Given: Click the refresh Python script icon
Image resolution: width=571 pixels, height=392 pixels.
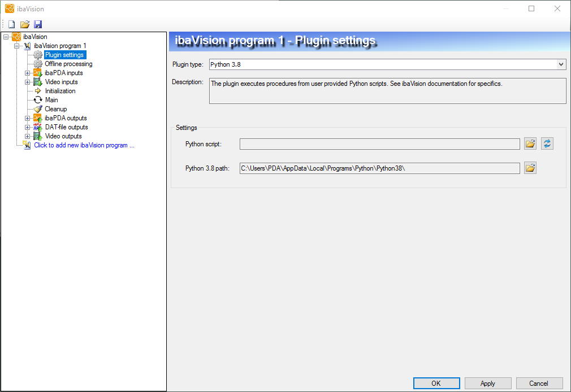Looking at the screenshot, I should coord(547,144).
